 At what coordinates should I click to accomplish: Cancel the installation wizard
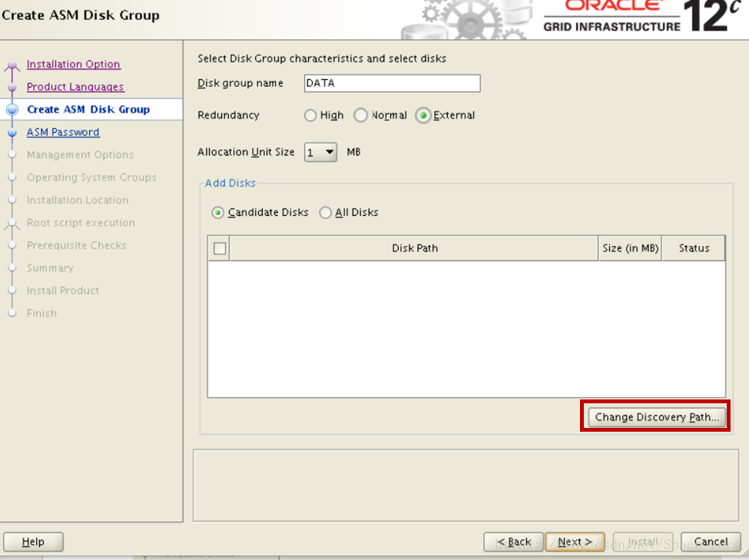tap(711, 542)
